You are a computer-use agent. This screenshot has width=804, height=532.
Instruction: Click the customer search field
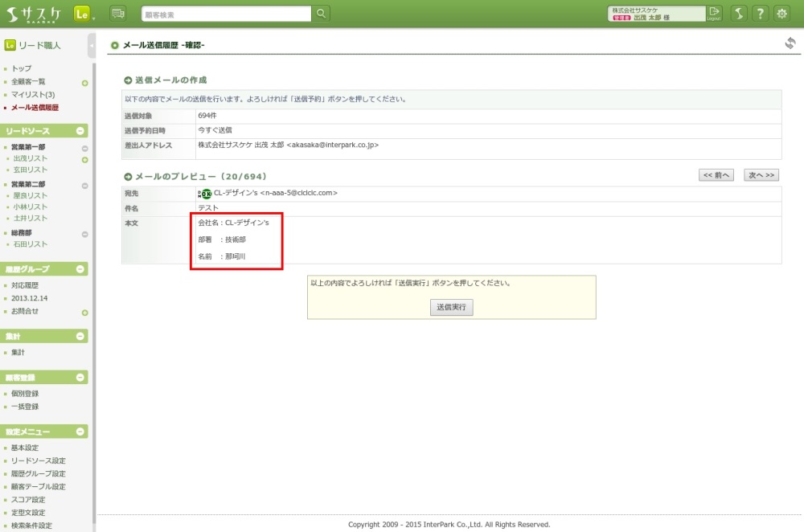226,14
